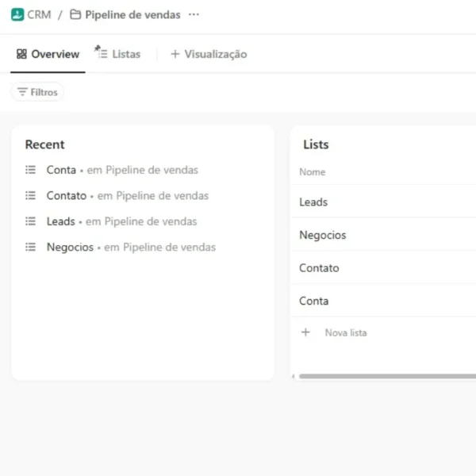
Task: Add a new Visualização view
Action: 209,54
